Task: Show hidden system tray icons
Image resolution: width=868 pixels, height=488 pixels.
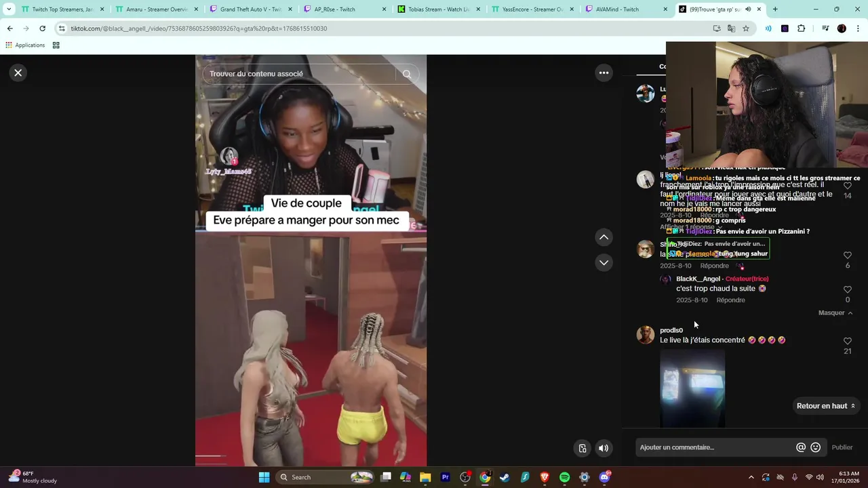Action: point(751,477)
